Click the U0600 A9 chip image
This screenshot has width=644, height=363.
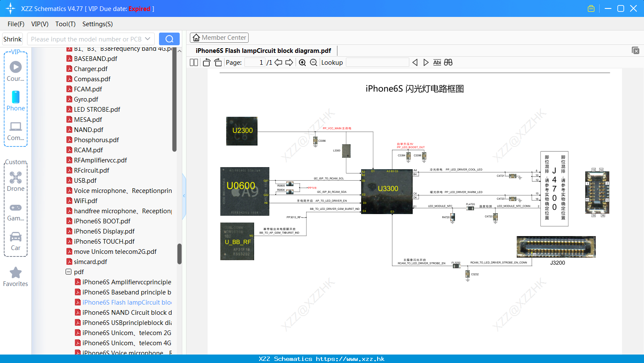tap(244, 191)
